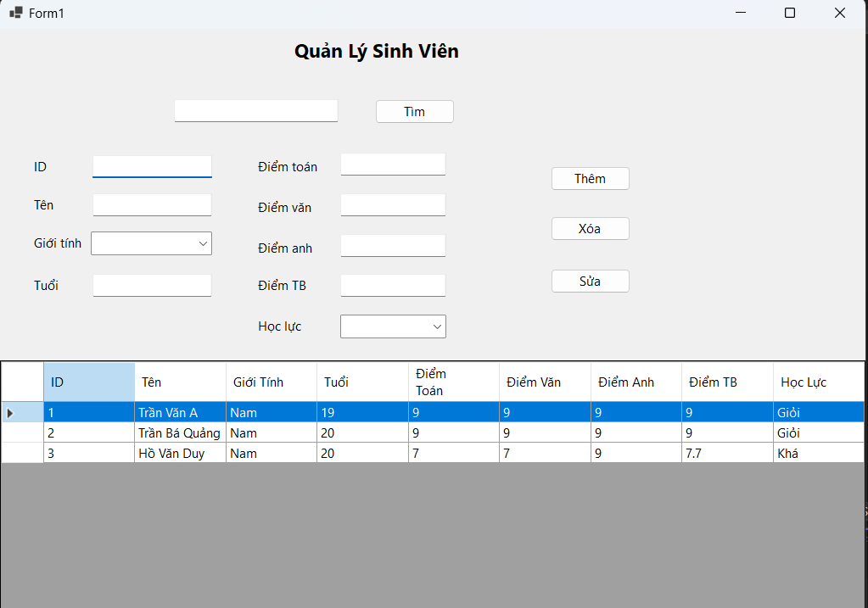Click the Tên text box
This screenshot has width=868, height=608.
click(x=152, y=204)
